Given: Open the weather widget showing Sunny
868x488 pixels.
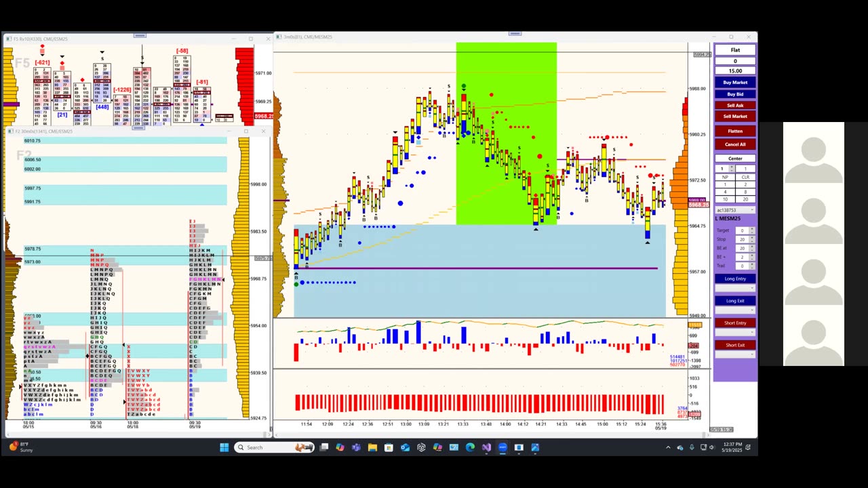Looking at the screenshot, I should (20, 447).
